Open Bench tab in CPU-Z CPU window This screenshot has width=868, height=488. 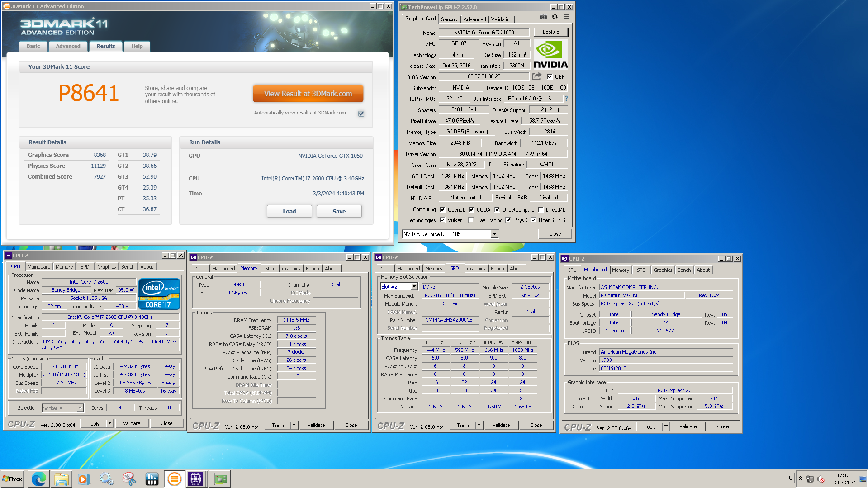click(x=128, y=267)
